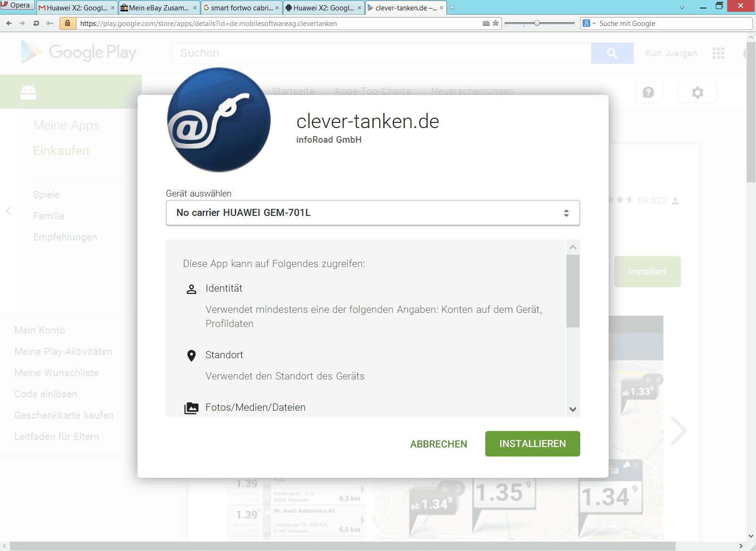Open Familie category
Image resolution: width=756 pixels, height=551 pixels.
pyautogui.click(x=49, y=216)
